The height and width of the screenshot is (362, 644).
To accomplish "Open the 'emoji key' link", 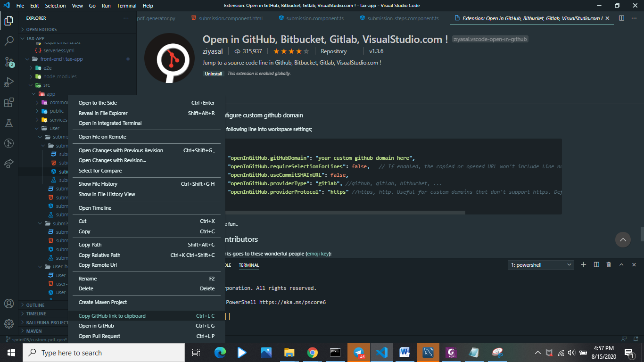I will 319,254.
